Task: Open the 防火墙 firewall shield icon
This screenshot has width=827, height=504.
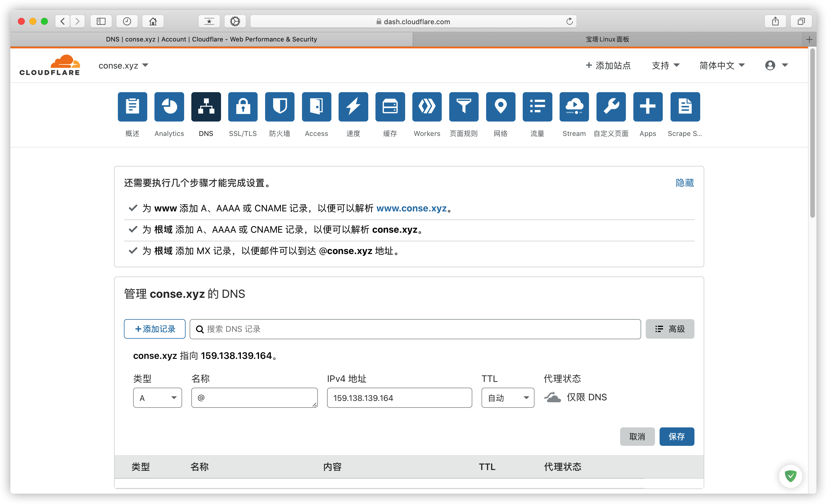Action: 280,107
